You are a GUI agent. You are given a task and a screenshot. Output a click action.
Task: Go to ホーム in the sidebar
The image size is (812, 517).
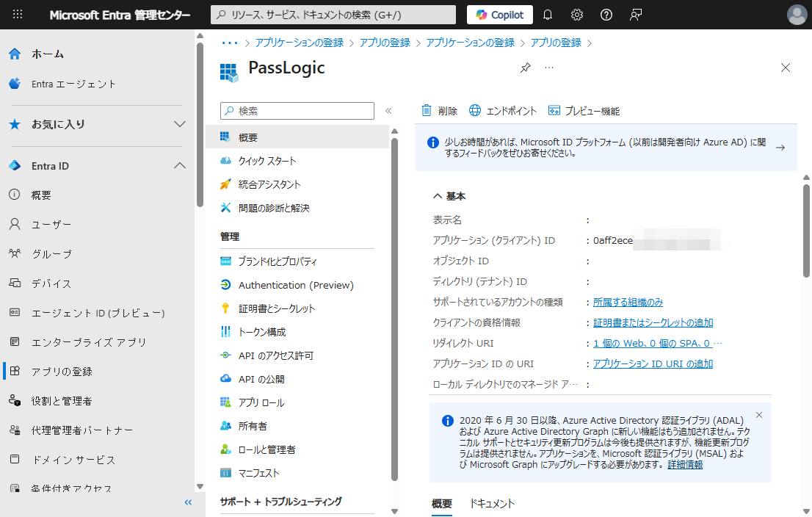(x=48, y=54)
